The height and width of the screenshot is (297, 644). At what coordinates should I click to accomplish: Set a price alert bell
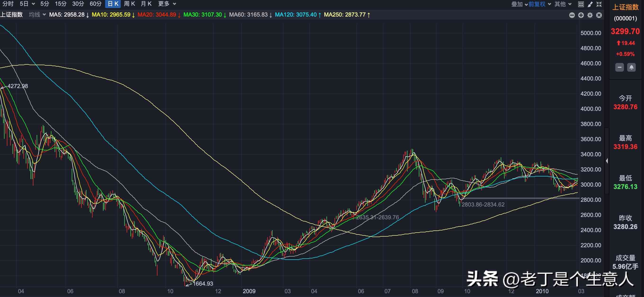pos(631,67)
